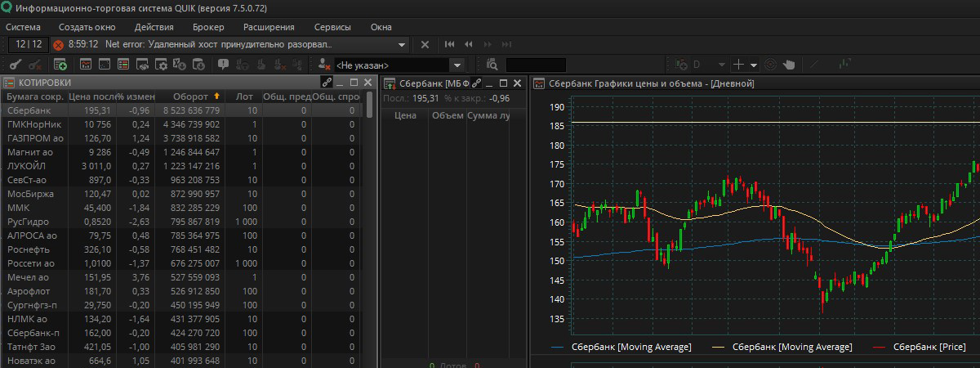Open the Расширения menu
Screen dimensions: 980x368
click(269, 27)
